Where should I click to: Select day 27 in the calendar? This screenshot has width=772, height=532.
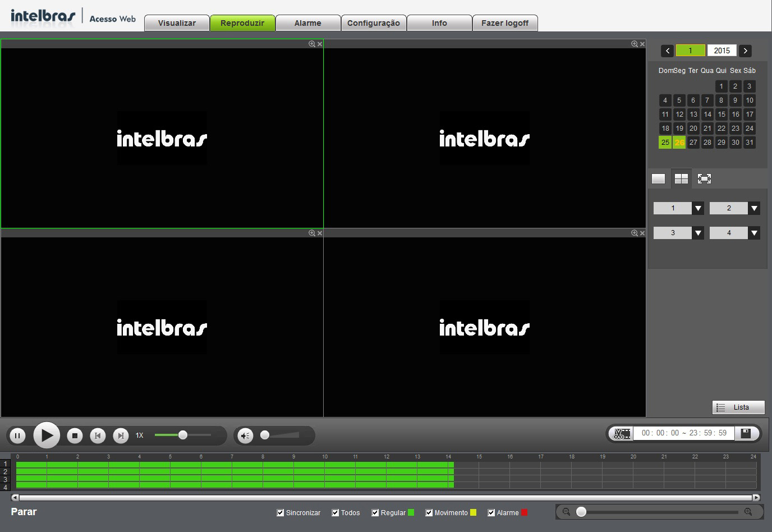pyautogui.click(x=693, y=143)
